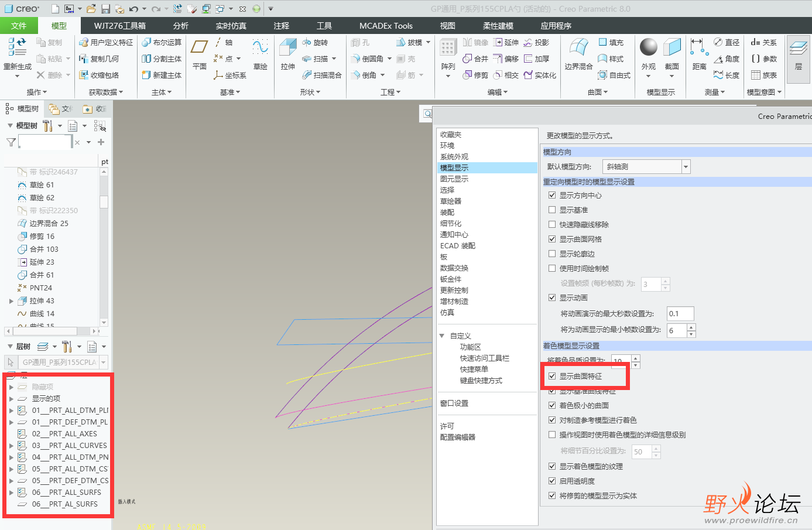The width and height of the screenshot is (812, 530).
Task: Open 快速访问工具栏 customization entry
Action: pyautogui.click(x=485, y=358)
